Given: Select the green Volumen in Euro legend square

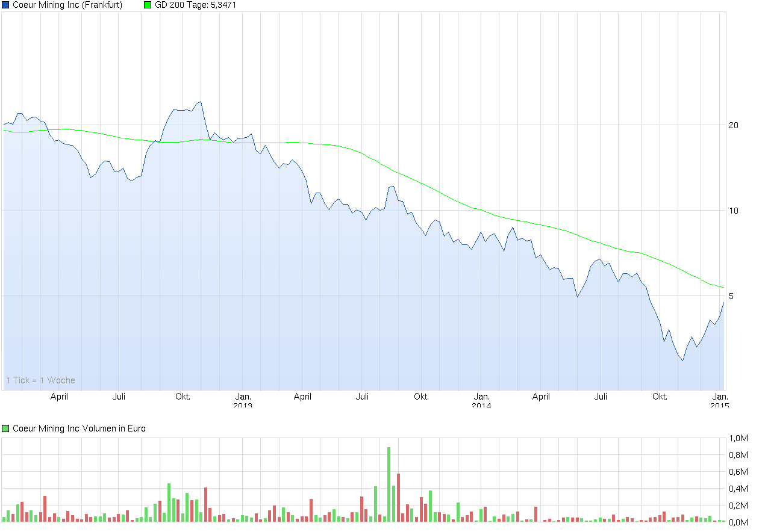Looking at the screenshot, I should tap(7, 428).
